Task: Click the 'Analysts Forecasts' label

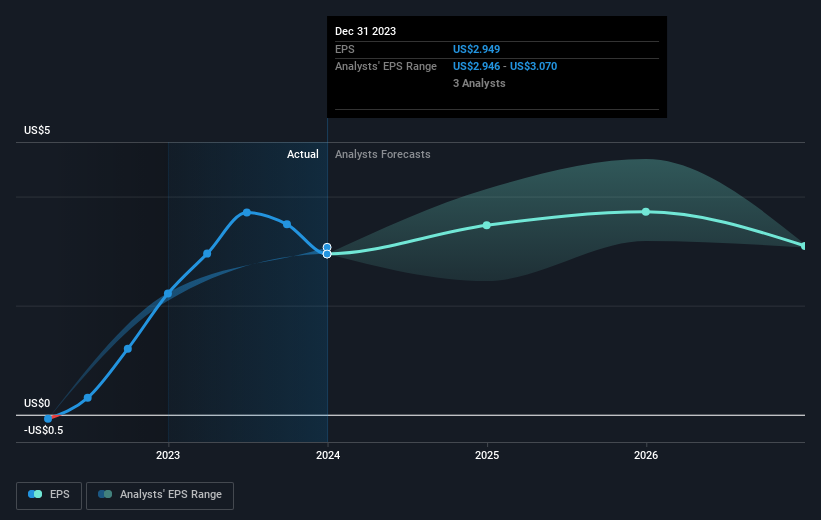Action: click(x=383, y=154)
